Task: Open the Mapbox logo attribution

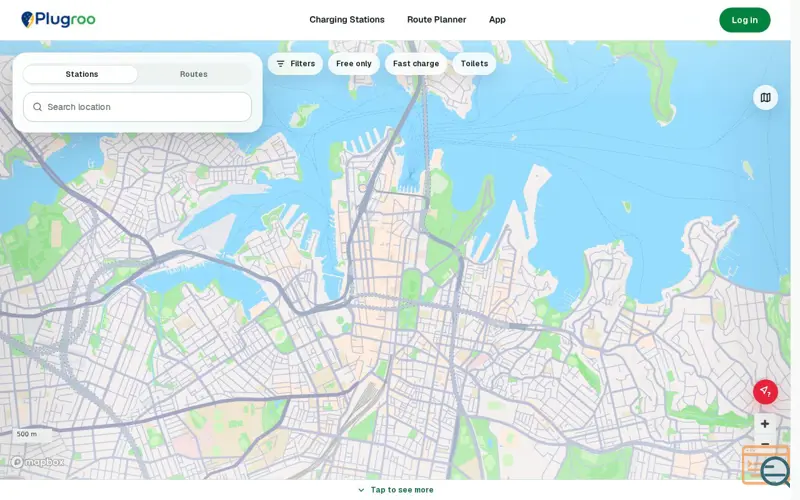Action: tap(38, 462)
